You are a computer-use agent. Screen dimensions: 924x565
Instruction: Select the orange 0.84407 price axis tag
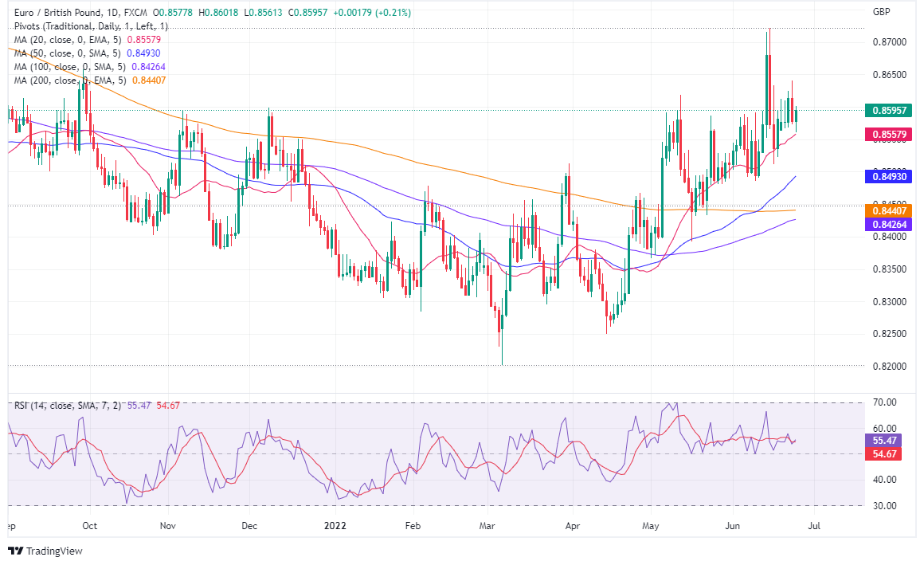(x=888, y=211)
